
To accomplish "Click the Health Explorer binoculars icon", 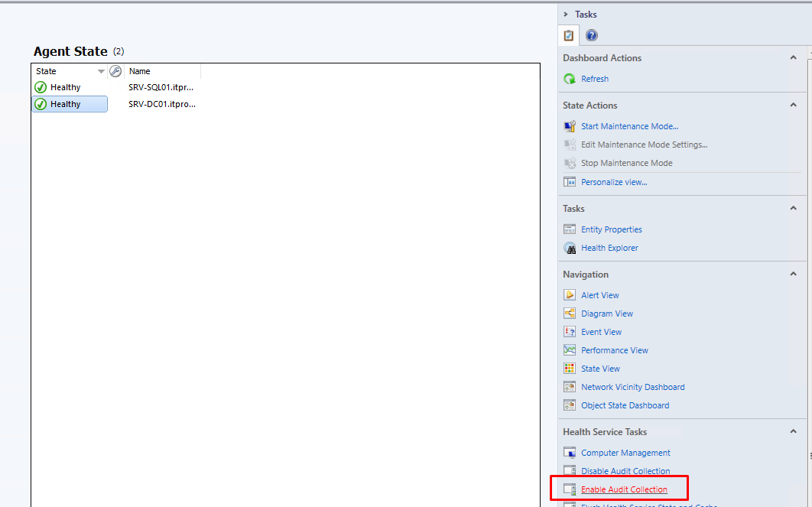I will pyautogui.click(x=570, y=248).
